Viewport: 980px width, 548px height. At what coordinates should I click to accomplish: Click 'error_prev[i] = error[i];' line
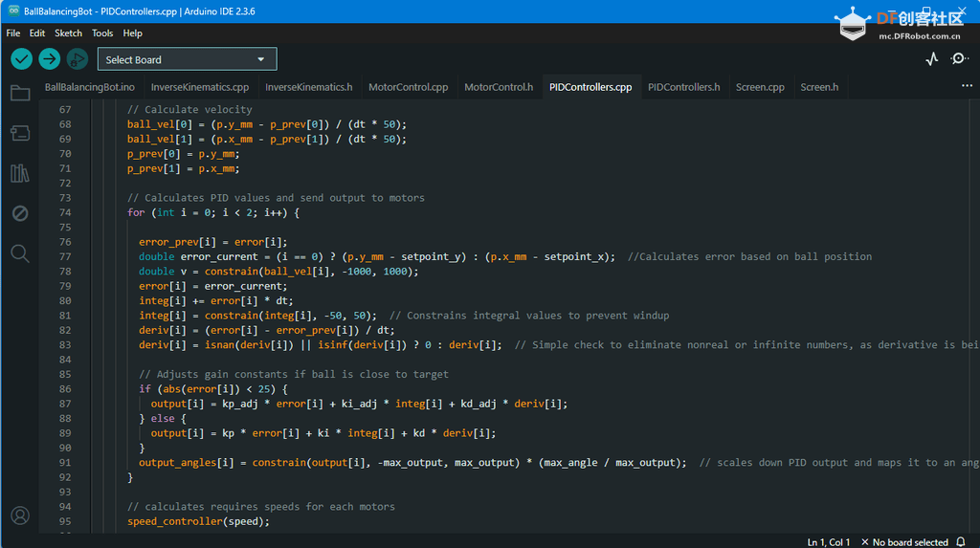213,242
